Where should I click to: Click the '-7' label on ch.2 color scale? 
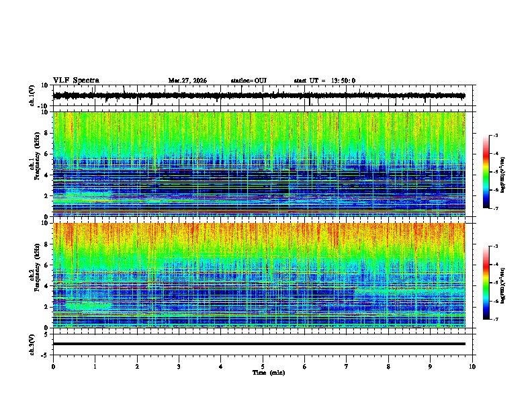[x=495, y=319]
